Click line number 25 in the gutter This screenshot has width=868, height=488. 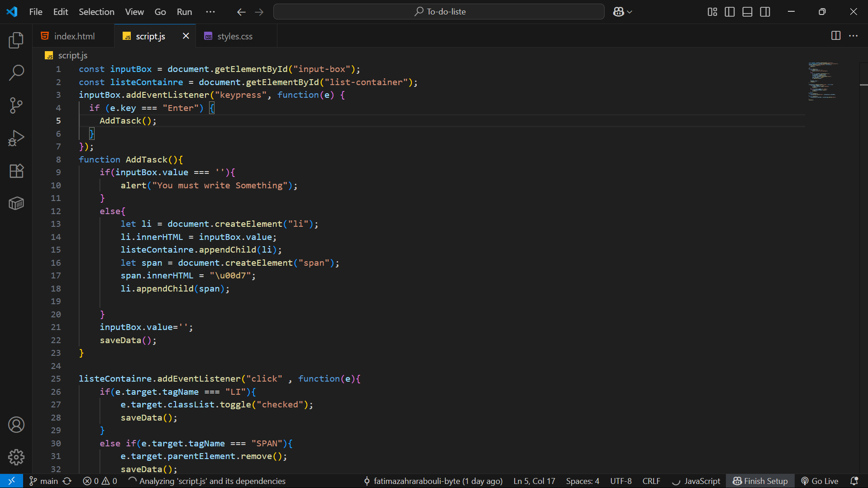pos(56,379)
